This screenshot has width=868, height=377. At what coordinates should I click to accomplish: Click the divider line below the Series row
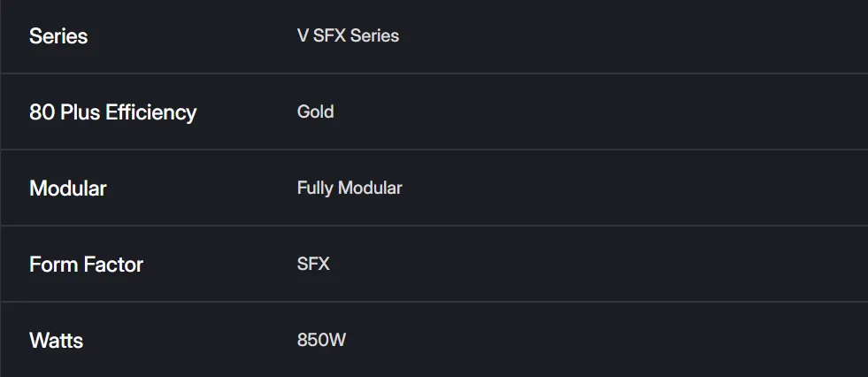coord(434,73)
